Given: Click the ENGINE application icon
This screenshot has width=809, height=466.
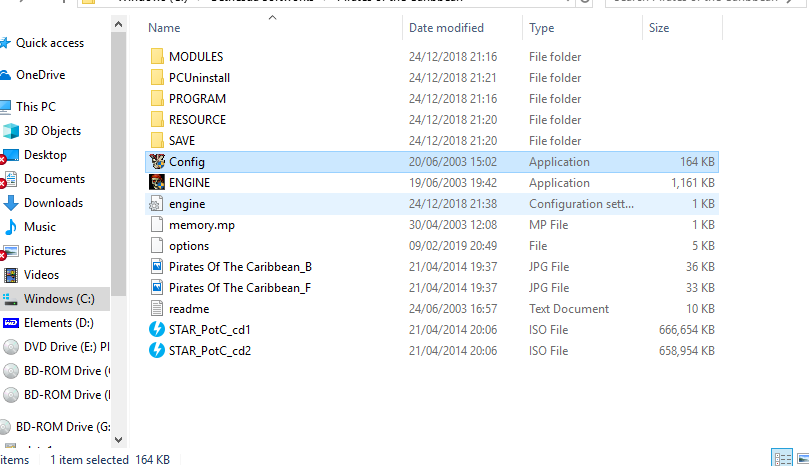Looking at the screenshot, I should [x=157, y=183].
